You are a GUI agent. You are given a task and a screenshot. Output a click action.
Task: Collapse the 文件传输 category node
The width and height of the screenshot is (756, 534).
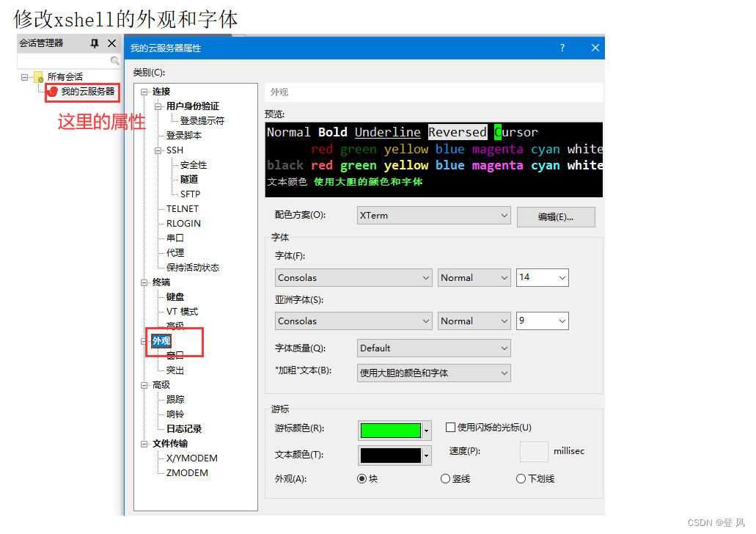tap(144, 444)
